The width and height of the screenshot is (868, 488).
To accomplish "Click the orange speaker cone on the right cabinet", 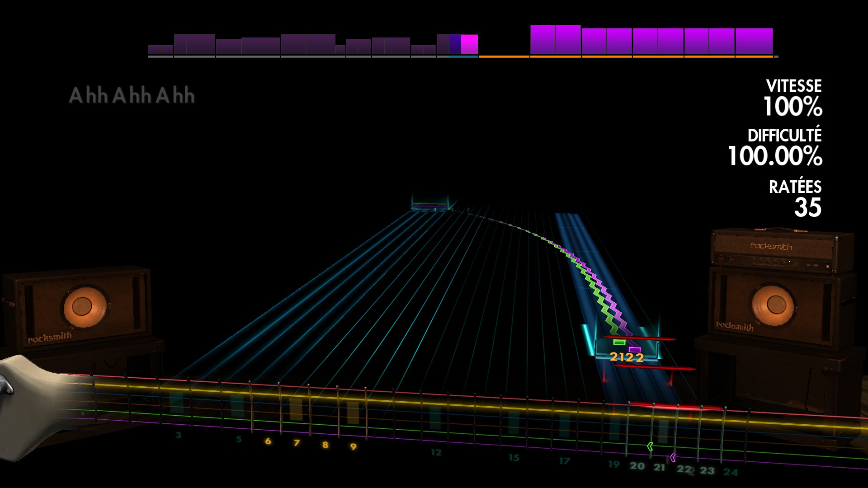I will click(775, 305).
